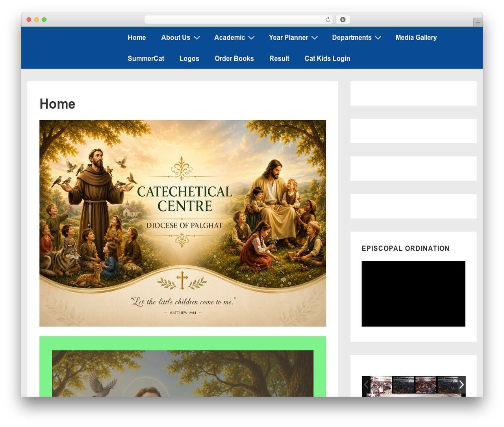Click the download icon in browser toolbar
This screenshot has height=427, width=504.
tap(343, 20)
